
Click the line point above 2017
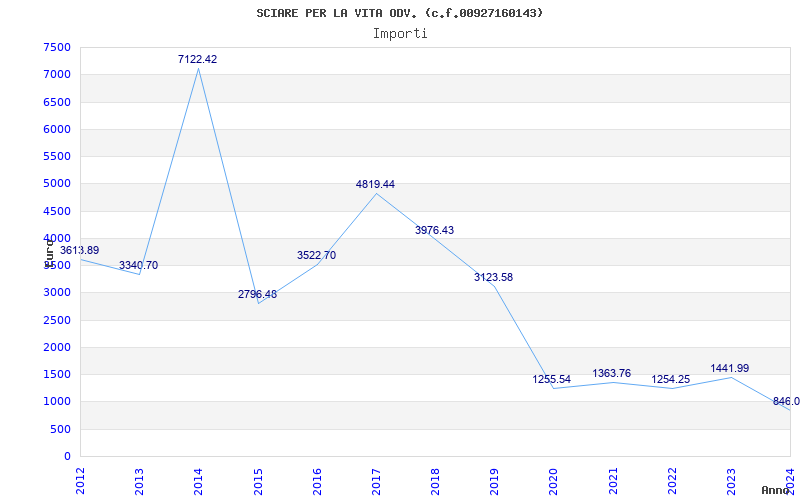376,193
